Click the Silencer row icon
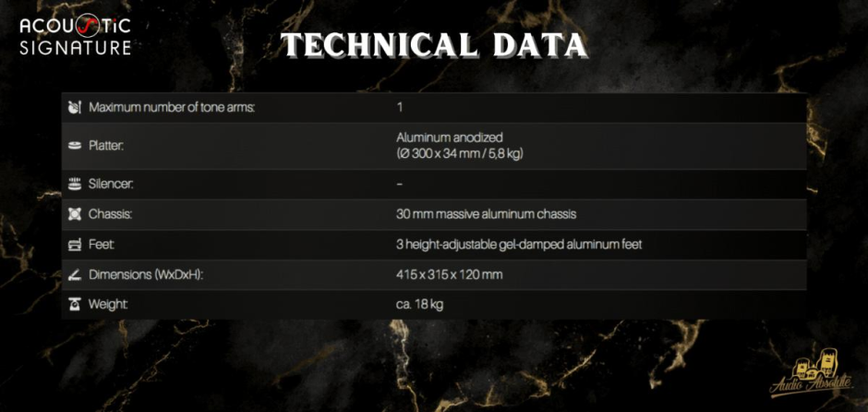This screenshot has height=412, width=868. pyautogui.click(x=75, y=184)
